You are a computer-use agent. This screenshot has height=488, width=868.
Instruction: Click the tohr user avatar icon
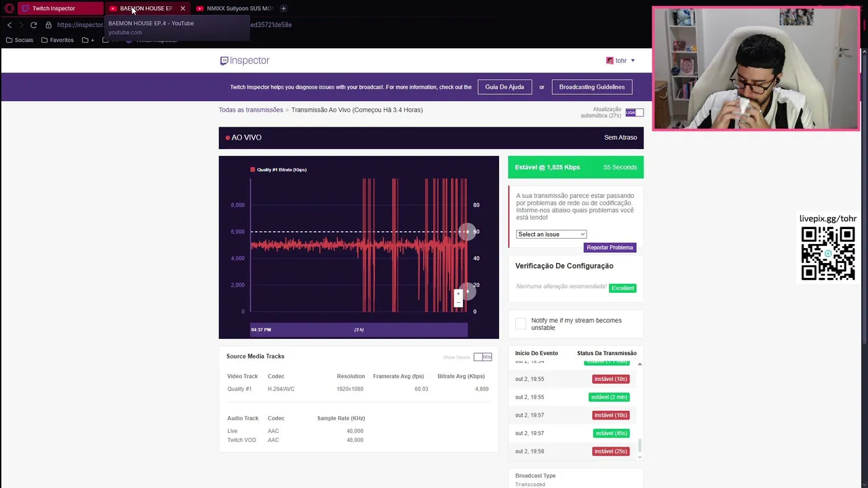610,60
